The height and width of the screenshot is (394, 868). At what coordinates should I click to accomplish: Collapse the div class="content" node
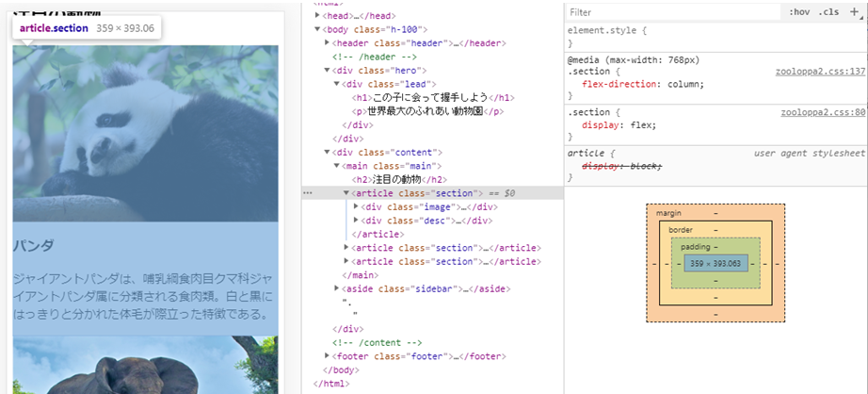coord(328,152)
